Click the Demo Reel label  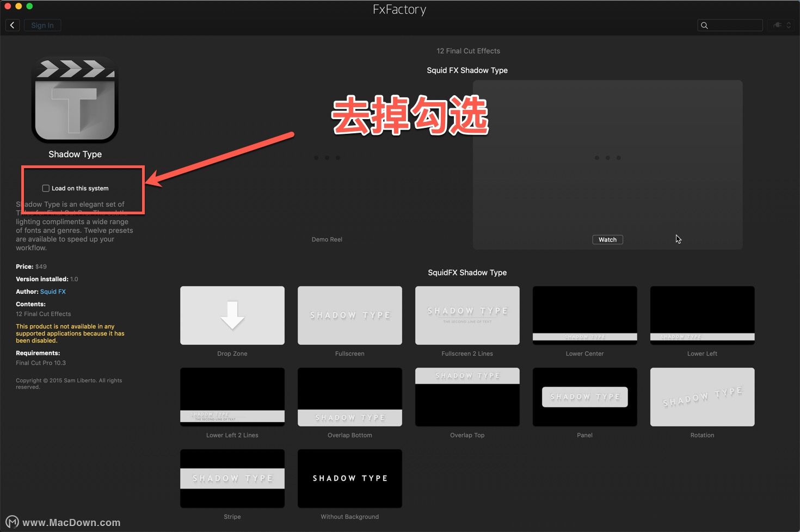pyautogui.click(x=327, y=239)
